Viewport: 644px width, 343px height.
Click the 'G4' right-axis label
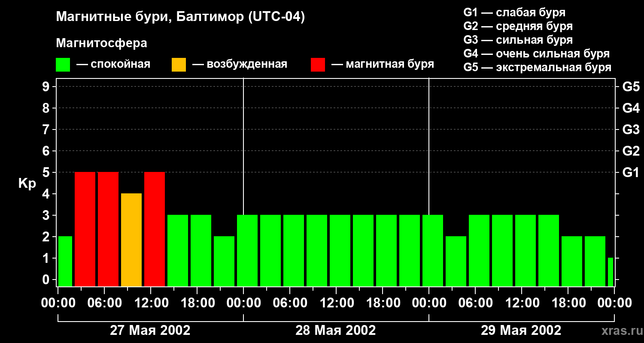tap(631, 108)
